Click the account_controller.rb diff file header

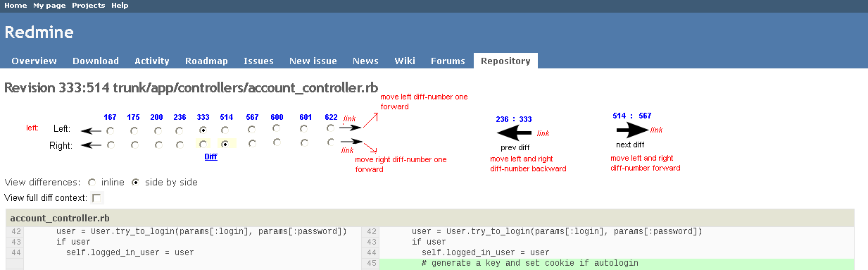[x=429, y=218]
